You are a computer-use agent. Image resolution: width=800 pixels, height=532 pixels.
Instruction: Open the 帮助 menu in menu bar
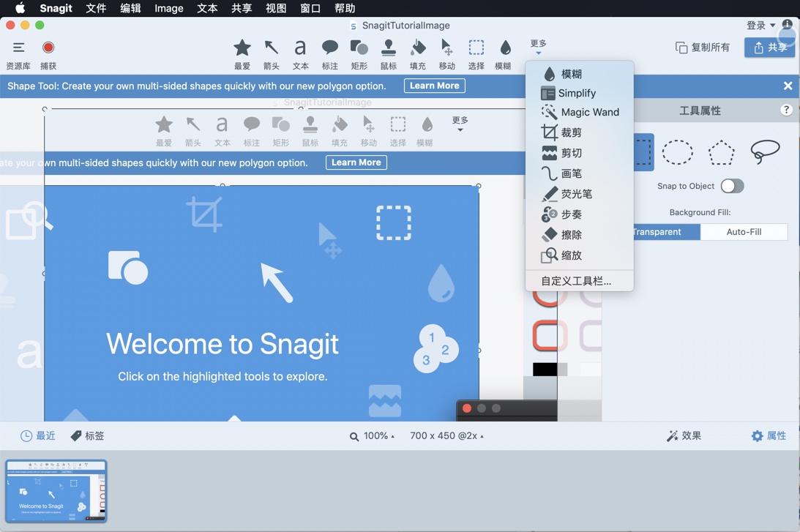pos(345,8)
